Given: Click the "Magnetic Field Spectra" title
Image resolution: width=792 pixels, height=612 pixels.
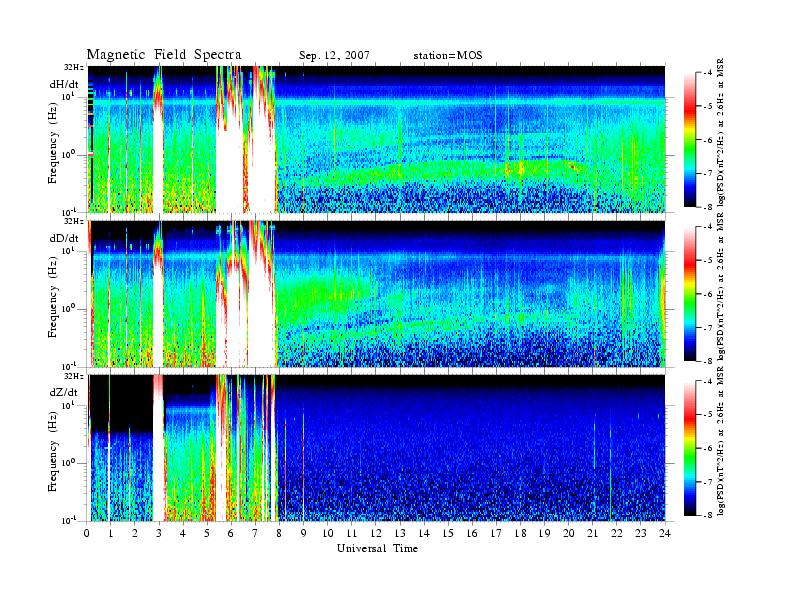Looking at the screenshot, I should (164, 55).
